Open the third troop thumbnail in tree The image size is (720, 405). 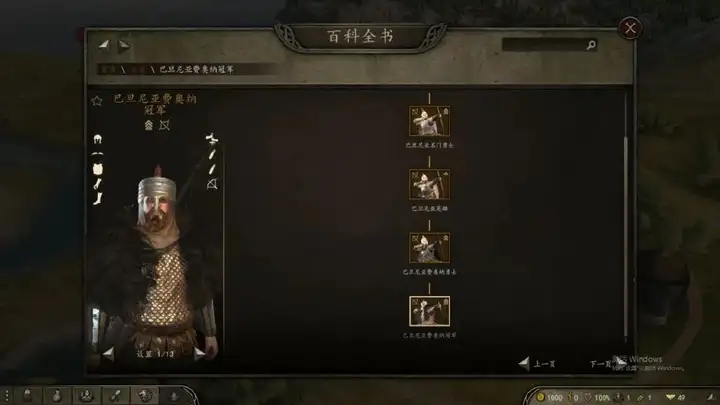(429, 248)
